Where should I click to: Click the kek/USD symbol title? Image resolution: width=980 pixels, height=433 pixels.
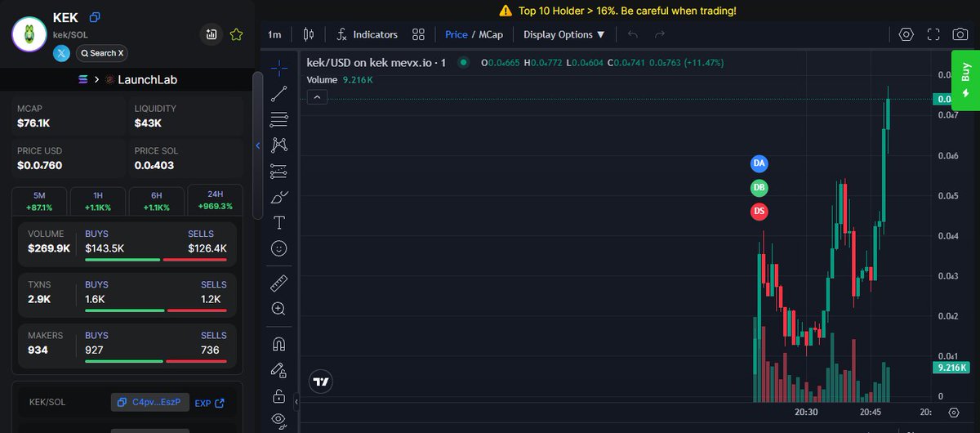[376, 62]
